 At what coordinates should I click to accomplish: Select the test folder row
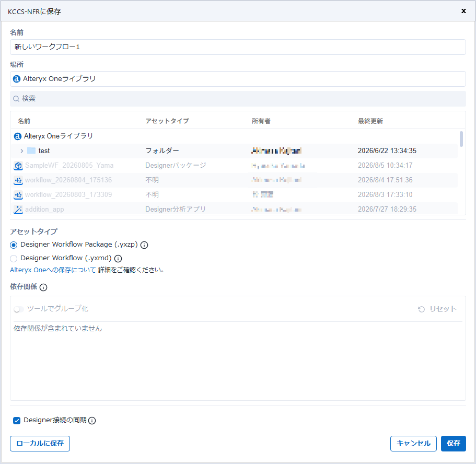(235, 151)
